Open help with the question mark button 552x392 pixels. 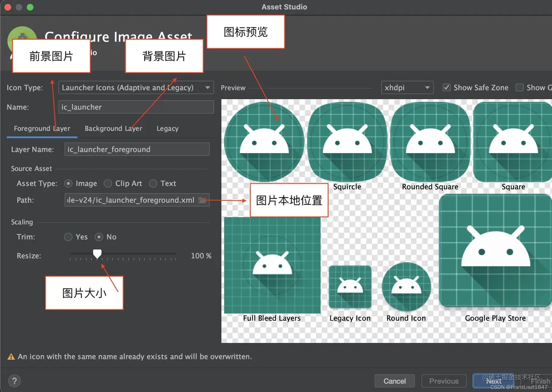(x=14, y=381)
